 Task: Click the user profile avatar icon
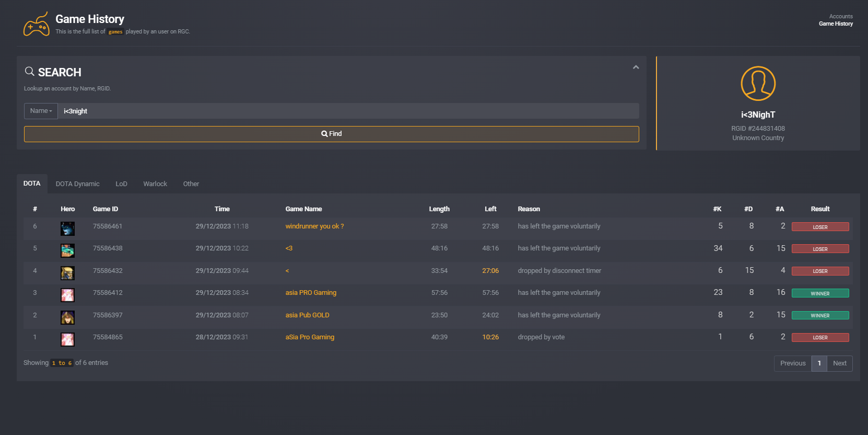click(x=758, y=84)
